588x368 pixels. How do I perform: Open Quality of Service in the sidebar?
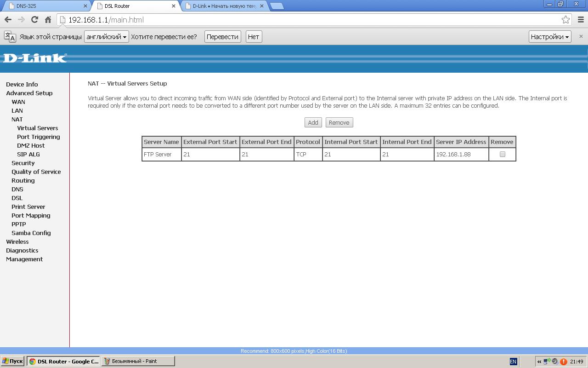[36, 172]
